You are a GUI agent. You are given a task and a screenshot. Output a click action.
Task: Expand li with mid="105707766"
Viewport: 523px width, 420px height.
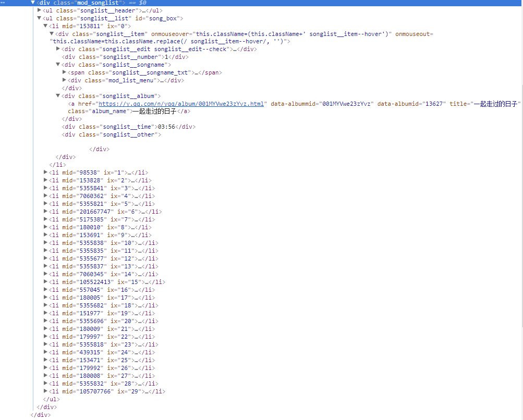click(x=45, y=391)
